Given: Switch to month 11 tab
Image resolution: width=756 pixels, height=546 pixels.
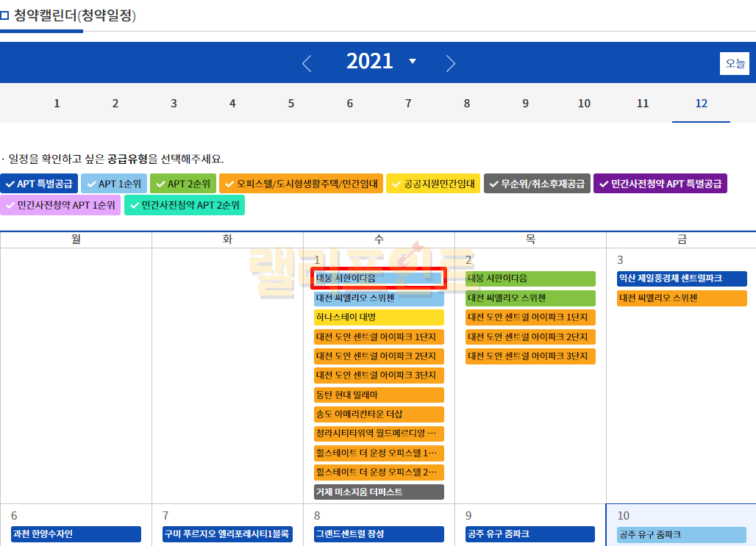Looking at the screenshot, I should pos(642,104).
